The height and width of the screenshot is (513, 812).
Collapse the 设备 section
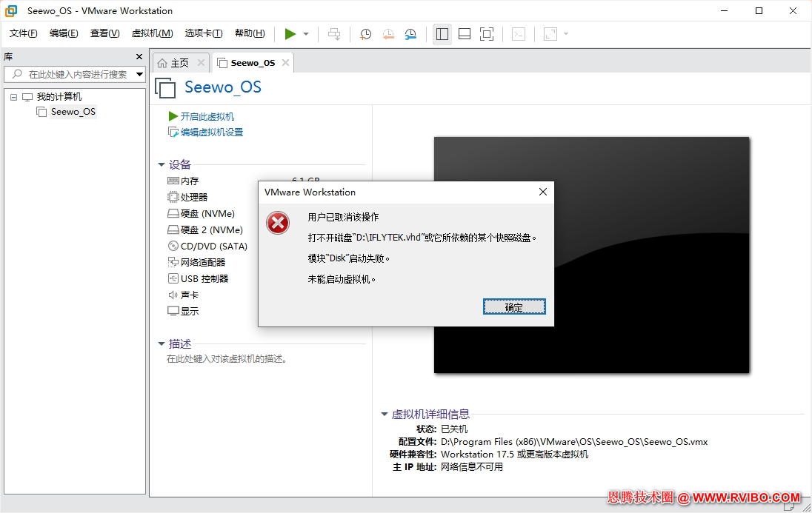[x=161, y=165]
